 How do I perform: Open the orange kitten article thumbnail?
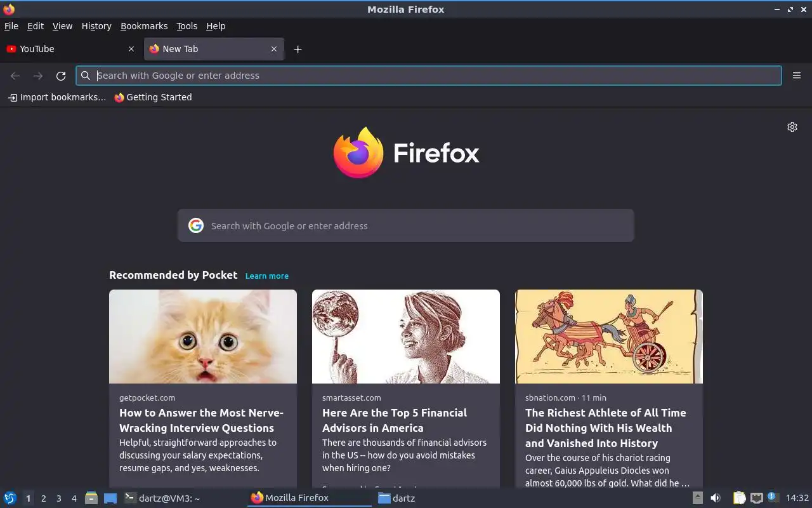point(203,337)
